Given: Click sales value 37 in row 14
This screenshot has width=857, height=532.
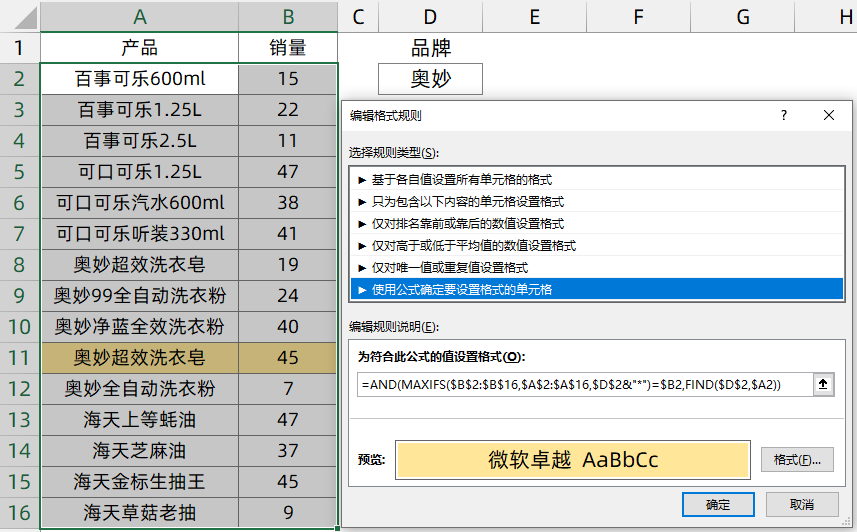Looking at the screenshot, I should (x=288, y=451).
